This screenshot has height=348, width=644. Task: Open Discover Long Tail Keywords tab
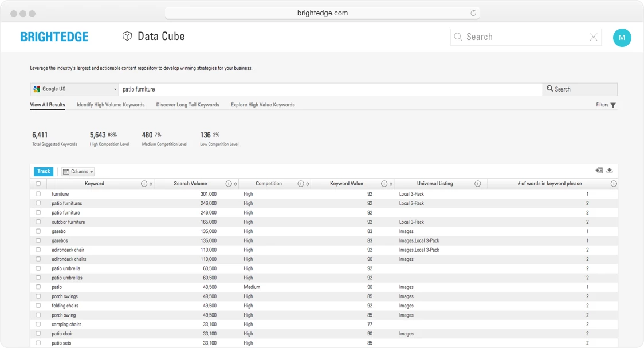(188, 105)
